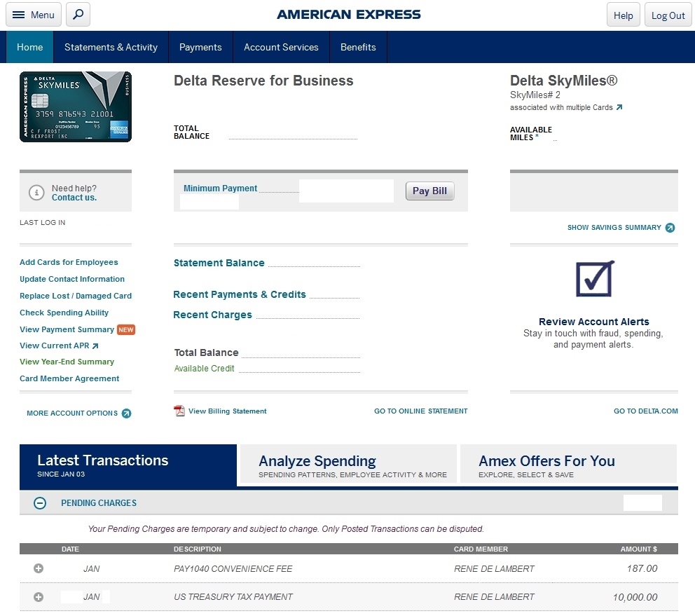Click the search magnifier icon
The height and width of the screenshot is (616, 695).
(78, 15)
